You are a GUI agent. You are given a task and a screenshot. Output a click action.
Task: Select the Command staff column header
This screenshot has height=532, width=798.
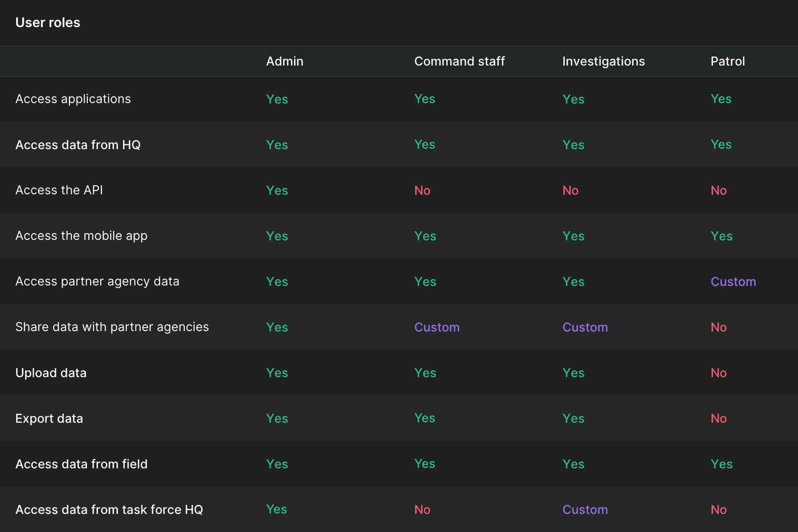pyautogui.click(x=459, y=61)
